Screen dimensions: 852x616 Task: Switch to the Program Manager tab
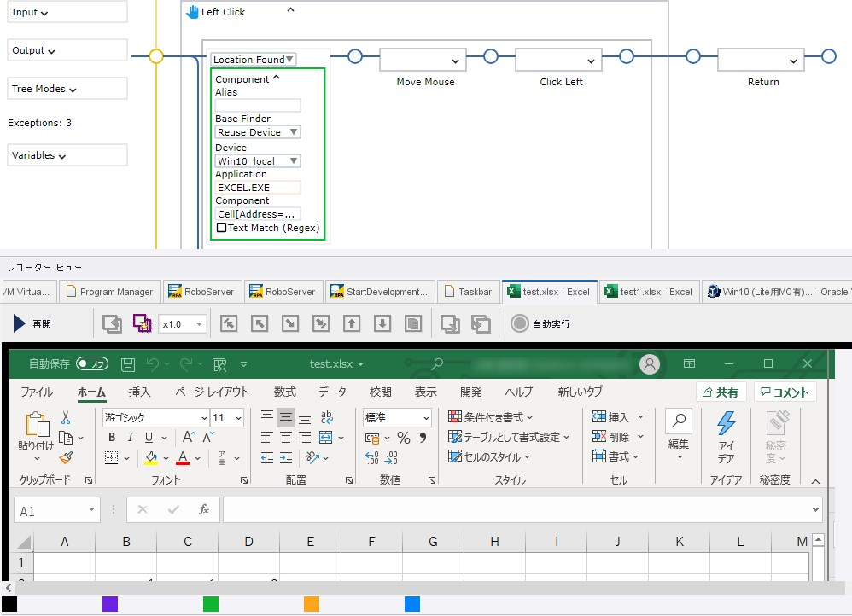(110, 292)
